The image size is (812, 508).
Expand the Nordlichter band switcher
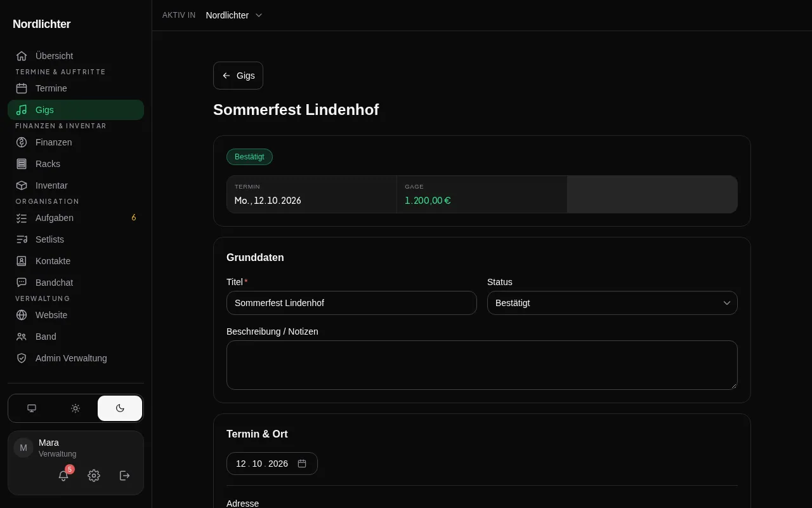(x=234, y=15)
